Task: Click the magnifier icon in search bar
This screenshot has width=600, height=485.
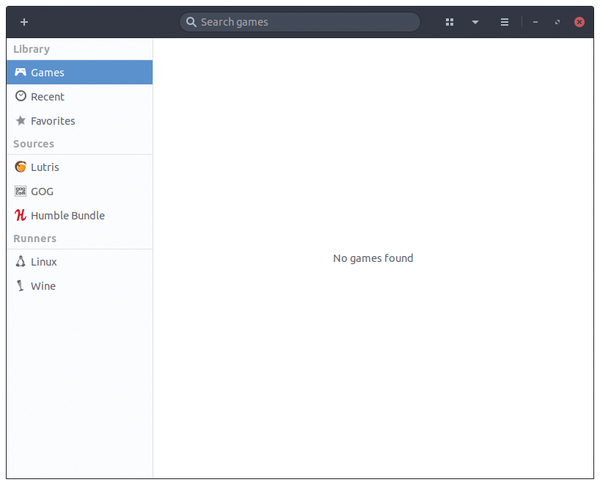Action: [x=191, y=22]
